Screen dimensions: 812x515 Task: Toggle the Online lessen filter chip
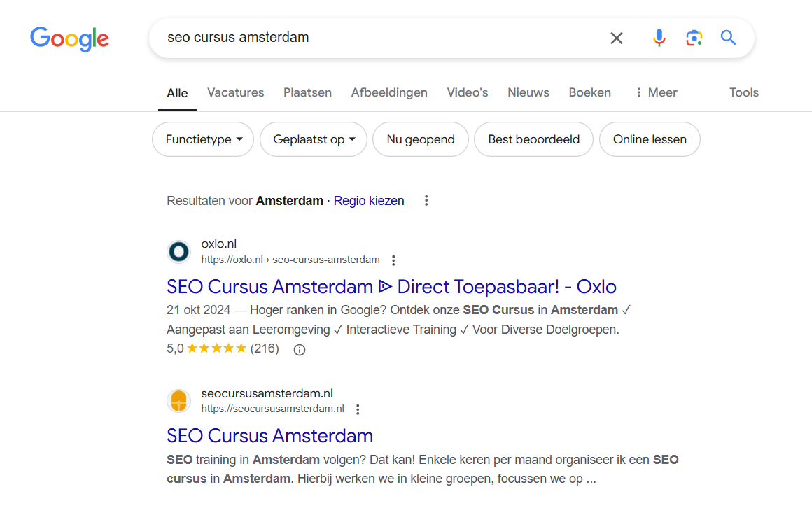click(x=650, y=139)
